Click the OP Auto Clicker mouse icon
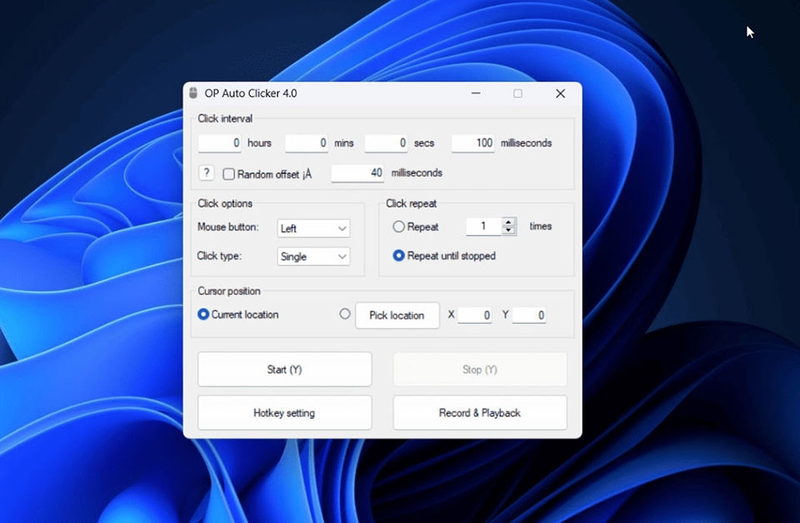The image size is (800, 523). (x=193, y=93)
